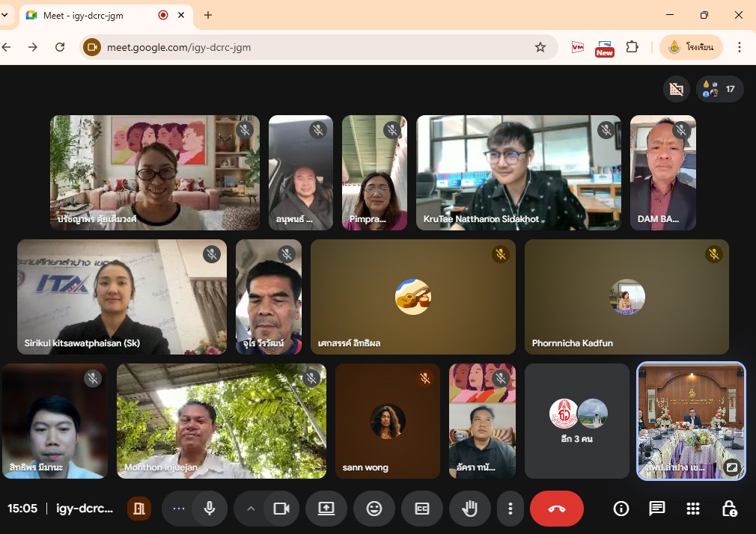Click the raise hand icon
Screen dimensions: 756x534
coord(469,509)
